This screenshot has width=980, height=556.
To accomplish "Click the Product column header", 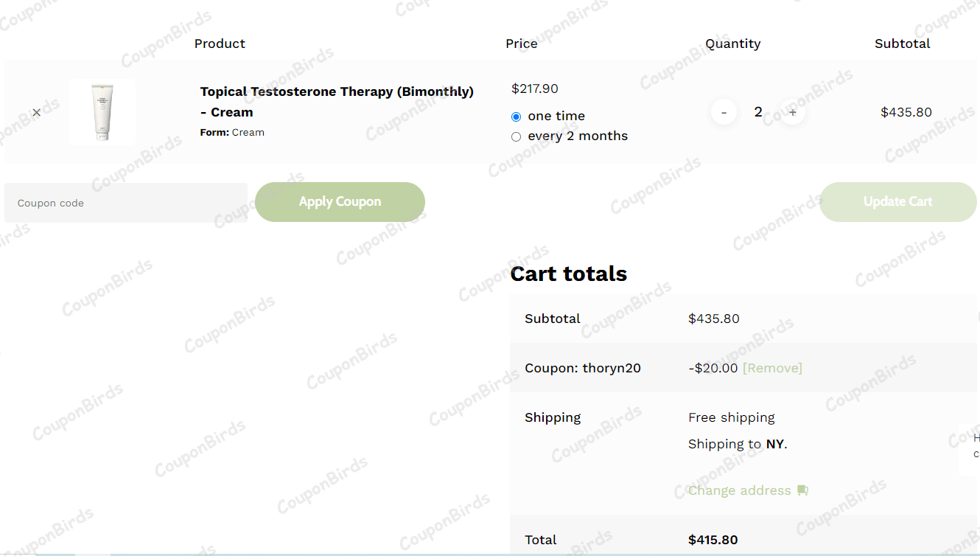I will [x=220, y=44].
